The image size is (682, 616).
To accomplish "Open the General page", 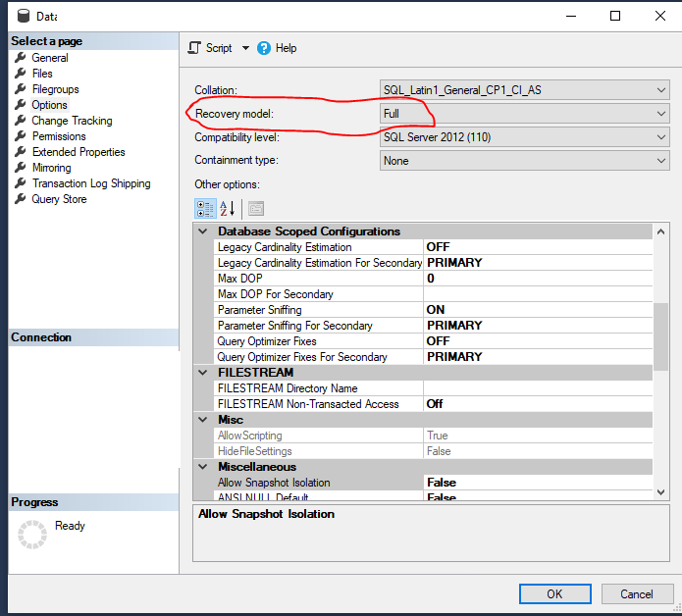I will [x=49, y=58].
